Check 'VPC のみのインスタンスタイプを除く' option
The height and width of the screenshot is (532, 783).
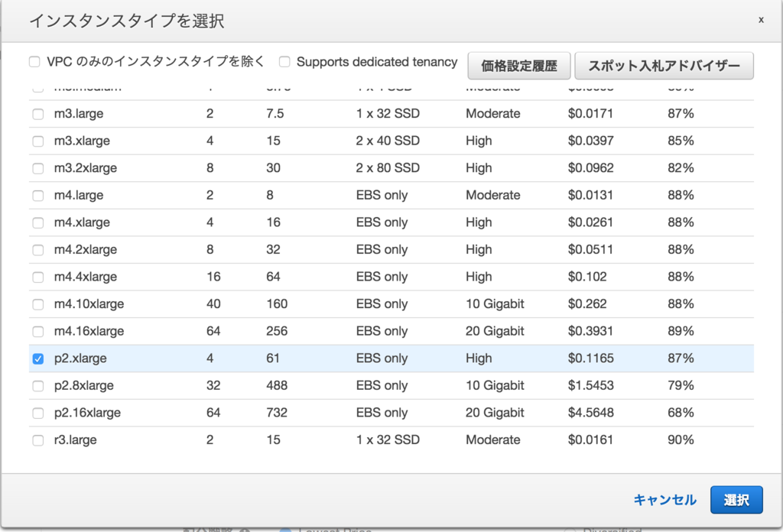[34, 62]
